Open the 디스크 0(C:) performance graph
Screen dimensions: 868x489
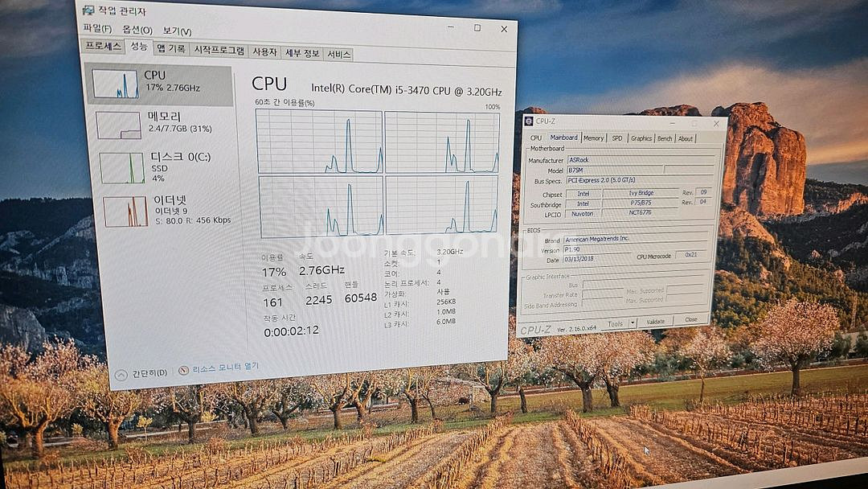point(122,167)
